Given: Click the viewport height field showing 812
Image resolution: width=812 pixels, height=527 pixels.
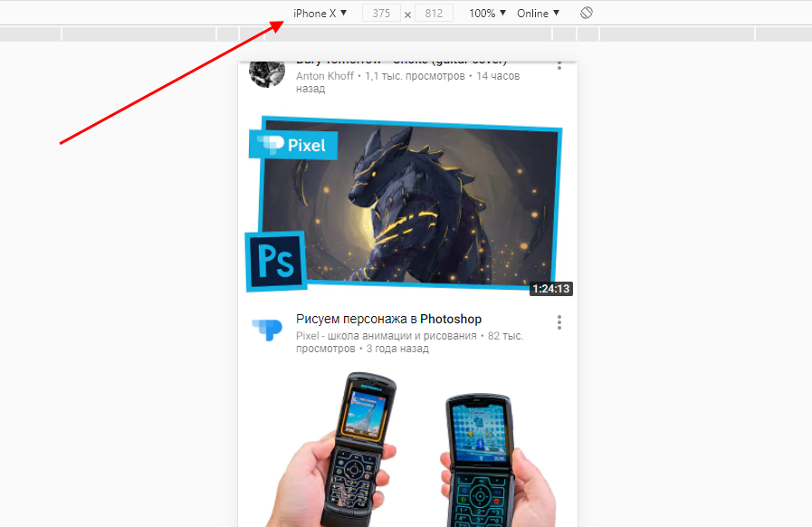Looking at the screenshot, I should (x=434, y=14).
